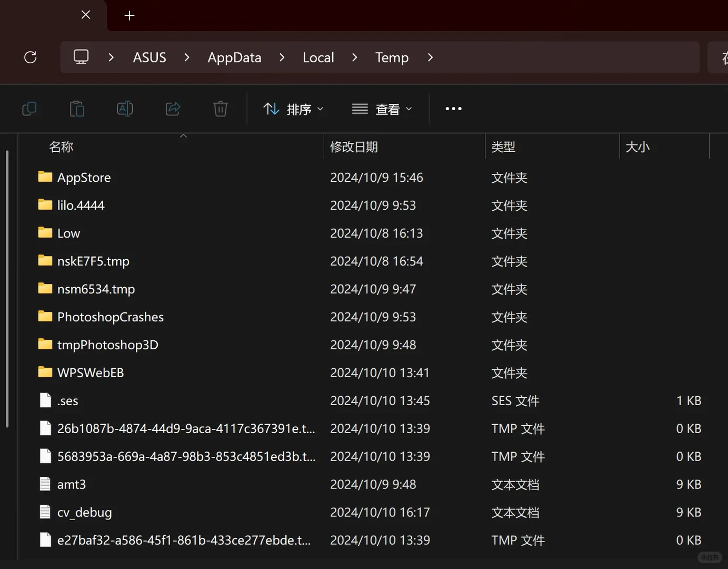Select the name WPSWebEB
Viewport: 728px width, 569px height.
tap(91, 373)
